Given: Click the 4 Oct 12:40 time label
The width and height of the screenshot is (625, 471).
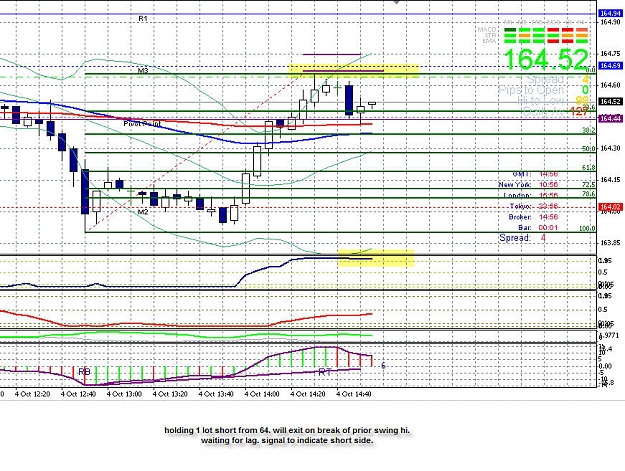Looking at the screenshot, I should [x=78, y=394].
